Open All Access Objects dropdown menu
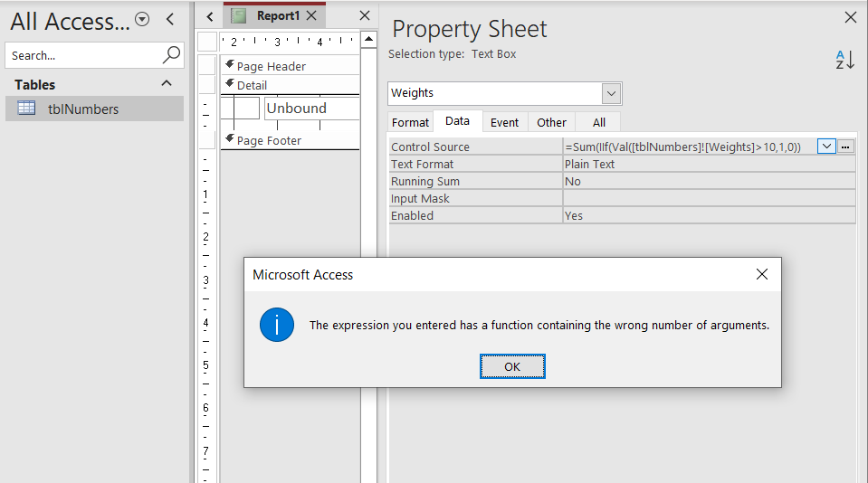Image resolution: width=868 pixels, height=483 pixels. click(x=142, y=20)
